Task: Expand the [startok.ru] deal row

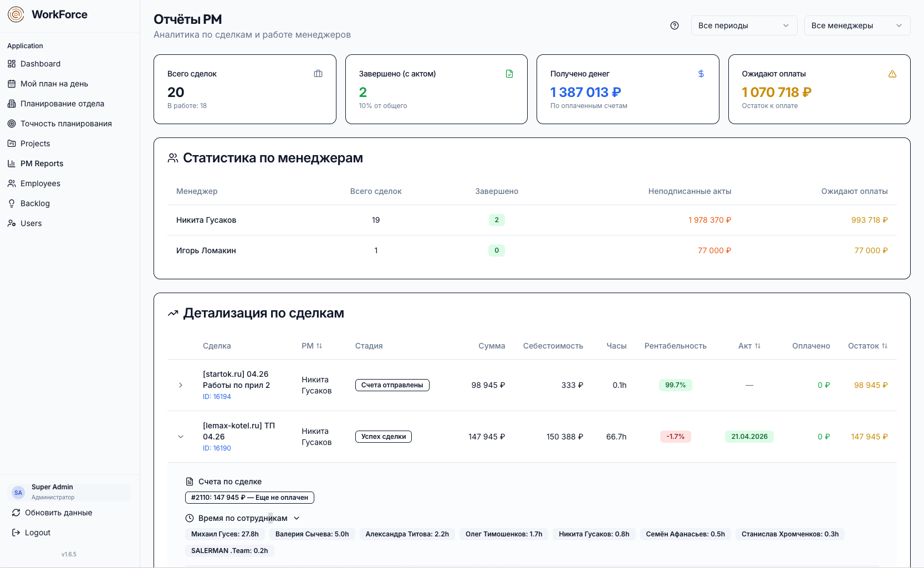Action: tap(181, 385)
